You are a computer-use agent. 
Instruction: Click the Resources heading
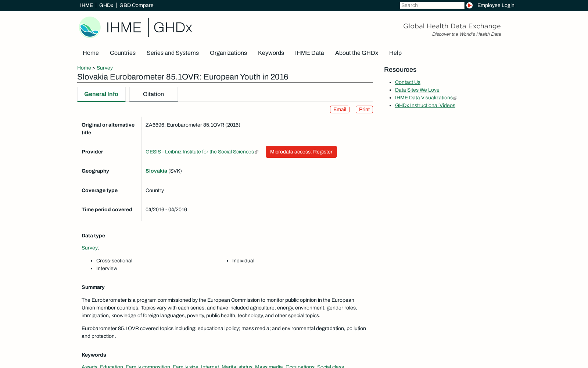400,70
